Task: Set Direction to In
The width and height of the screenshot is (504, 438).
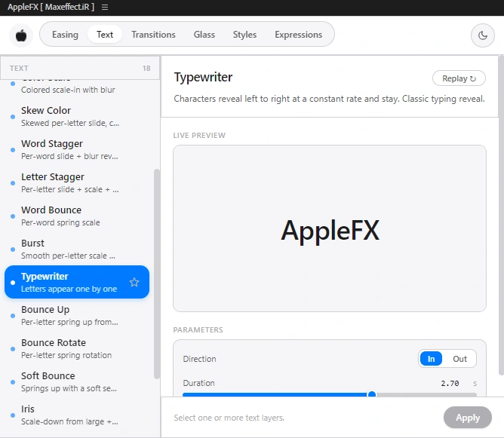Action: (431, 359)
